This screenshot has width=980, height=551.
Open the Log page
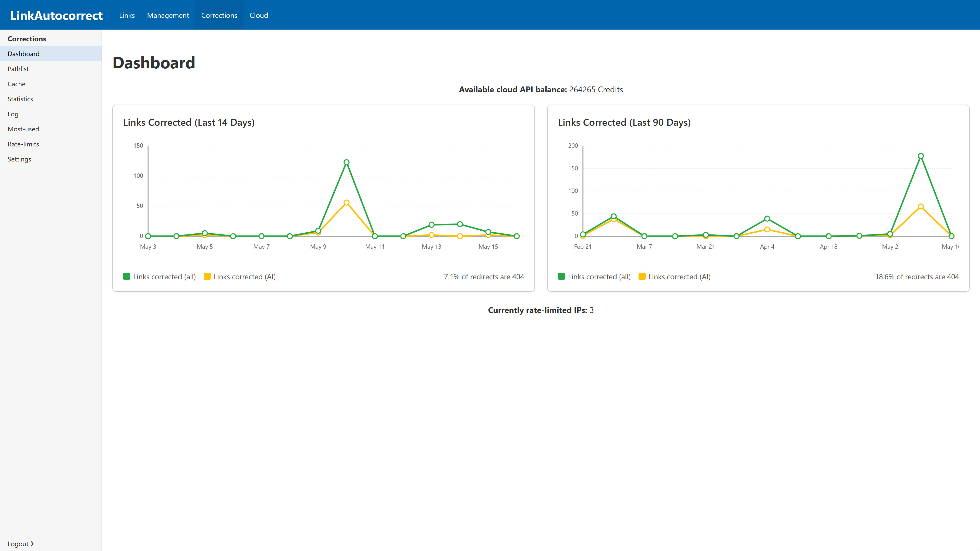pos(51,114)
